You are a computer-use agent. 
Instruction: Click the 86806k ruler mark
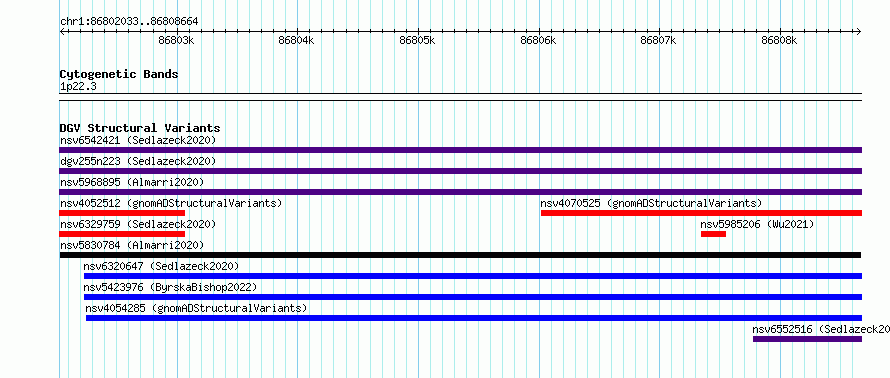539,40
